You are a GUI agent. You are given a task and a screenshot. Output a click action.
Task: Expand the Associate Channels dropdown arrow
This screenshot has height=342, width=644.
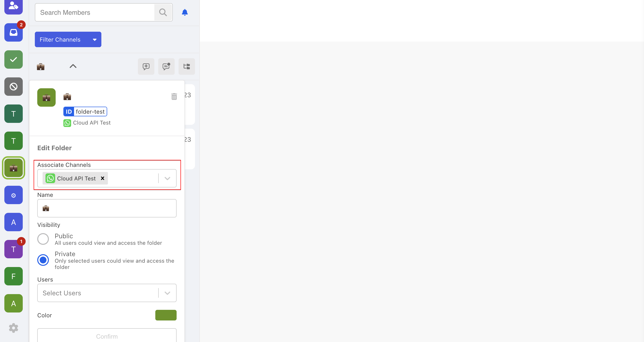pos(167,178)
